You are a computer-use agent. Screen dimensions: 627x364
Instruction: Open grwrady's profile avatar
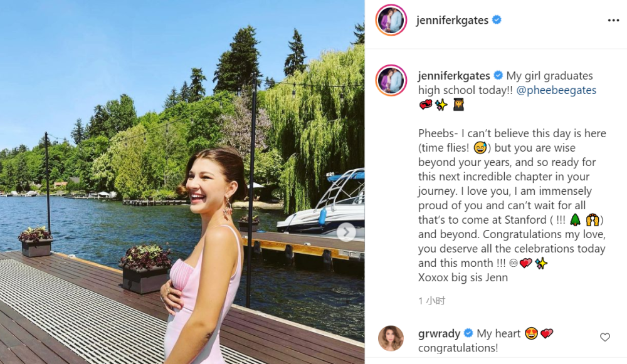point(391,338)
